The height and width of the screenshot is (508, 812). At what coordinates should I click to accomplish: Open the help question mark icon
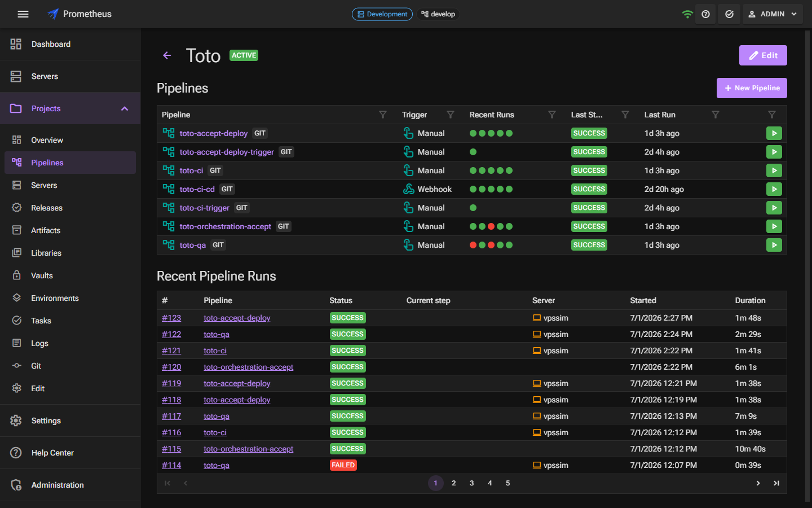(x=705, y=14)
